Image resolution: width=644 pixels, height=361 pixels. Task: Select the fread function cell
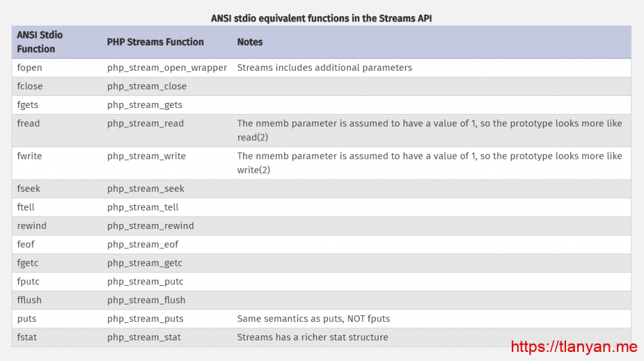28,124
